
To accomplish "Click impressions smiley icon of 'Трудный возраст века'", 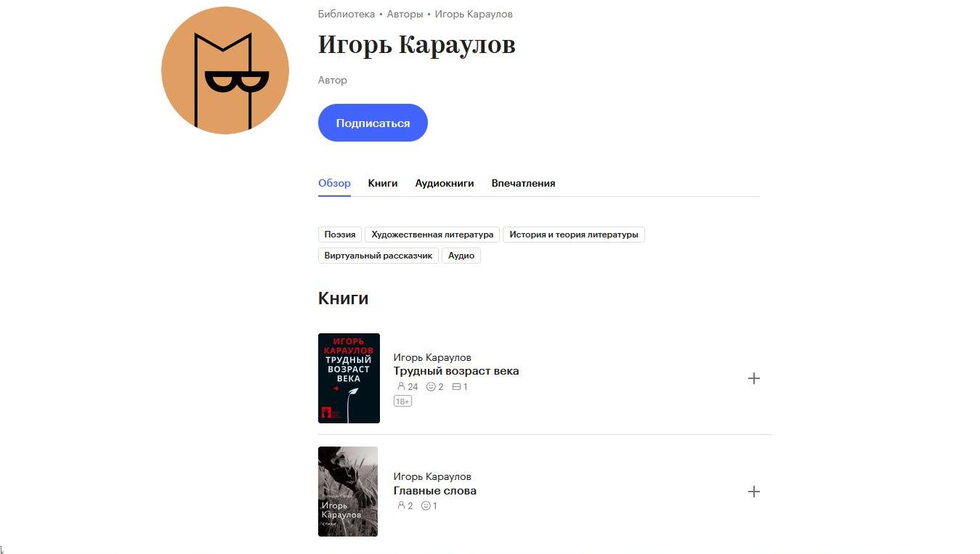I will pos(431,387).
